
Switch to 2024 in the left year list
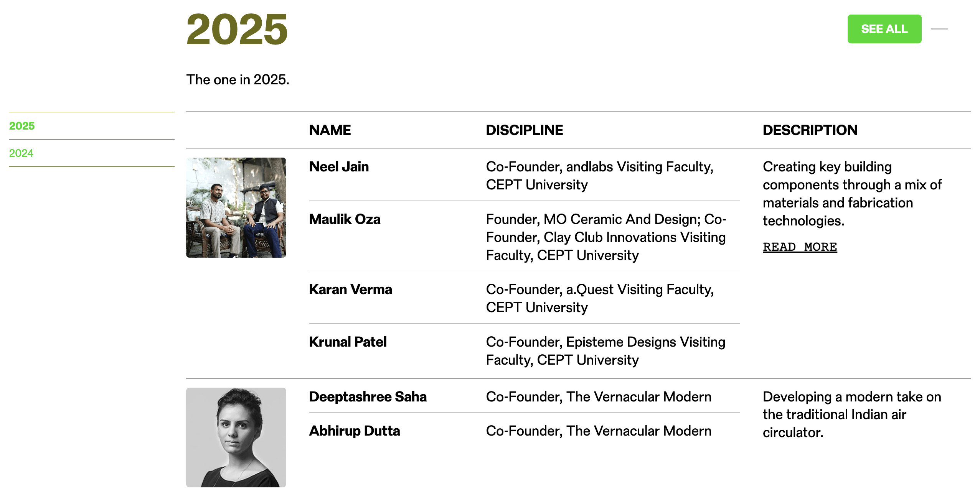[x=21, y=153]
